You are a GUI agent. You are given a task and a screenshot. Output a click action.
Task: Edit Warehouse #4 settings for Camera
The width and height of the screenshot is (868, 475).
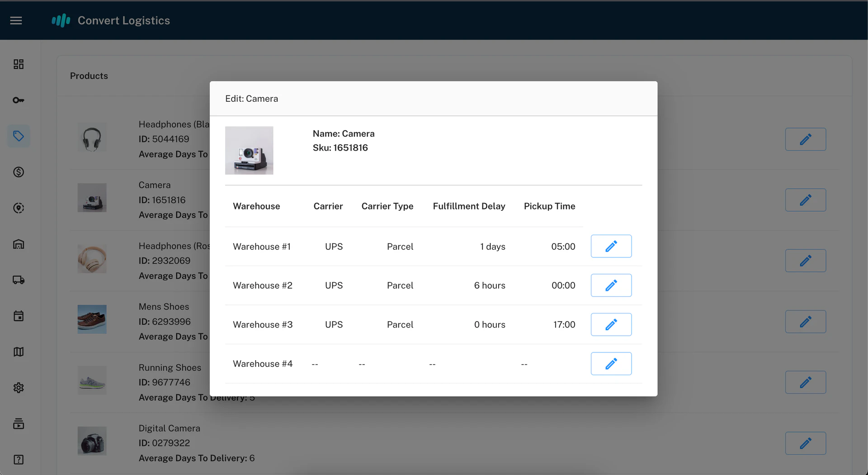[611, 363]
